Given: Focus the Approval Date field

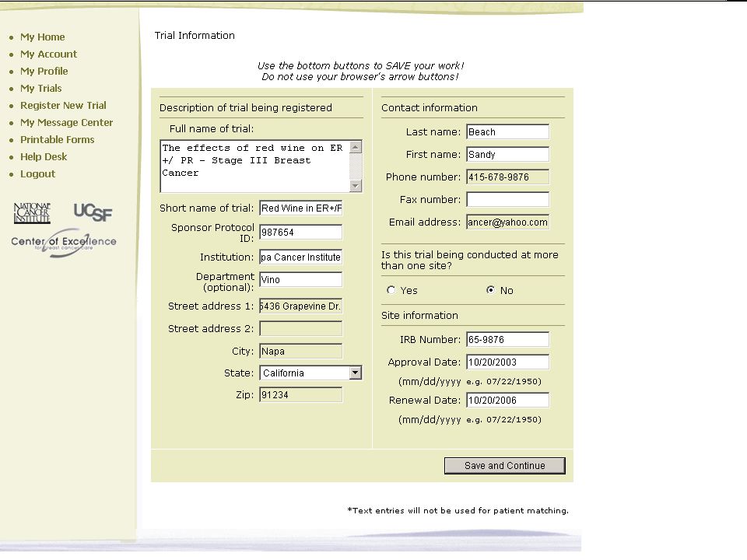Looking at the screenshot, I should [x=508, y=362].
